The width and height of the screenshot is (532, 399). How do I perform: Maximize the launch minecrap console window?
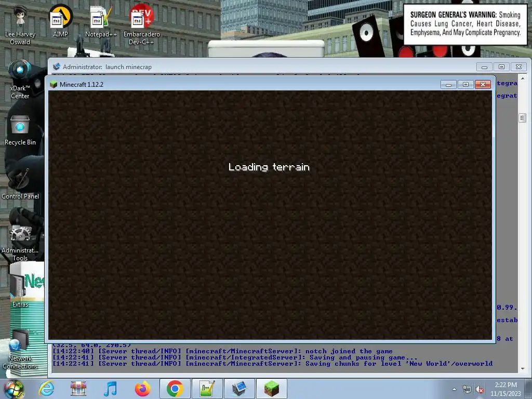click(501, 67)
